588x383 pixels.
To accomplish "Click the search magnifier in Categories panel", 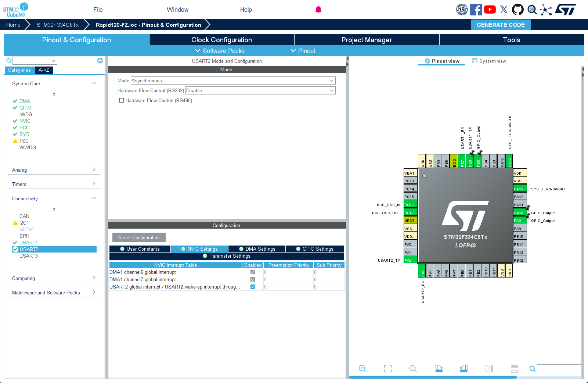I will (x=9, y=61).
